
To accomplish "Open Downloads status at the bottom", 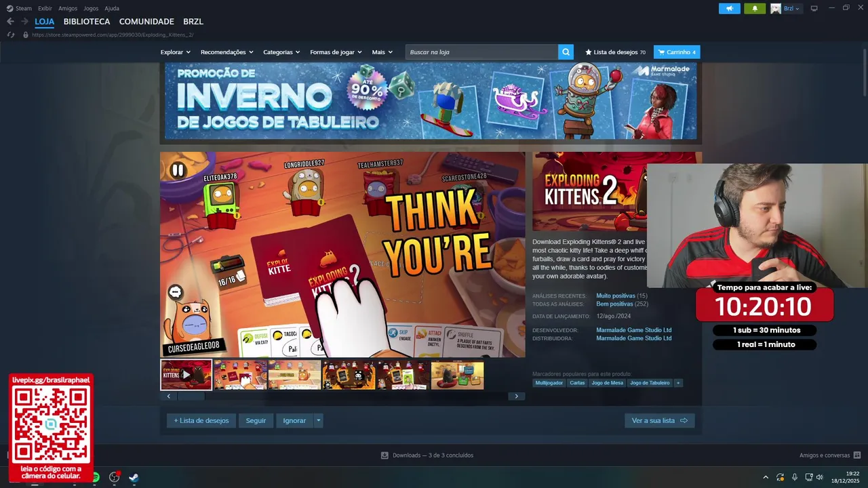I will (427, 455).
